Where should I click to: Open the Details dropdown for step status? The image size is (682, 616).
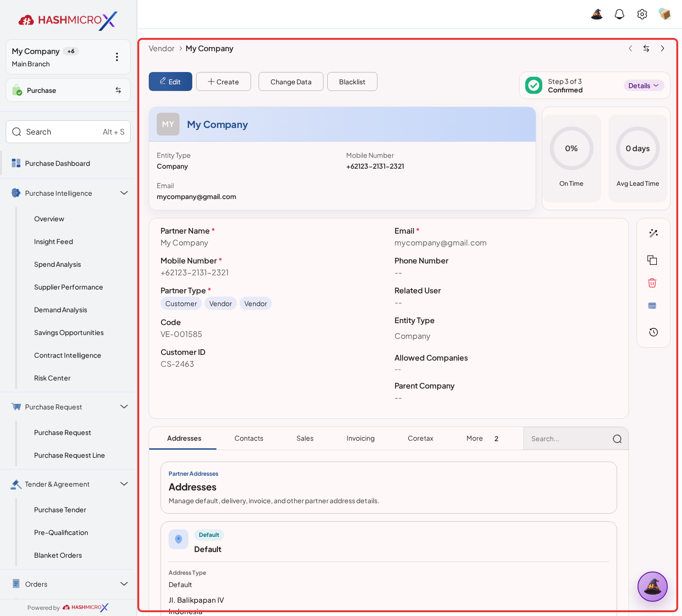coord(644,85)
